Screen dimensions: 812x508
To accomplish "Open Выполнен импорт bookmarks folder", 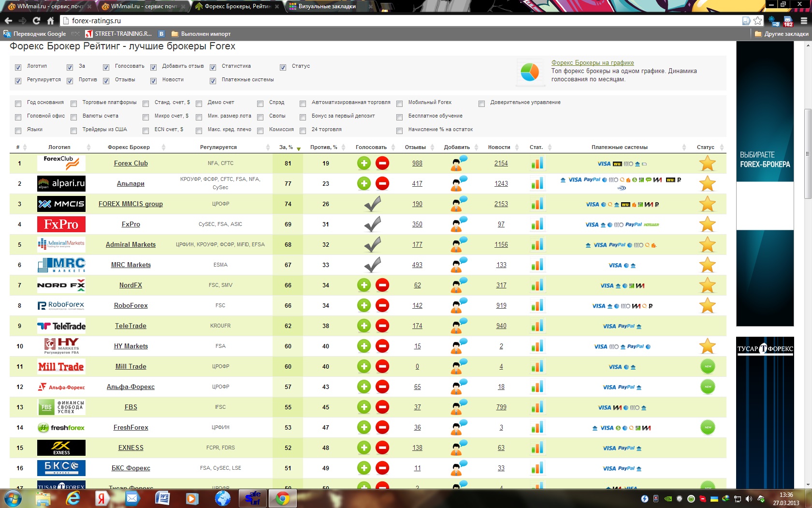I will (201, 34).
